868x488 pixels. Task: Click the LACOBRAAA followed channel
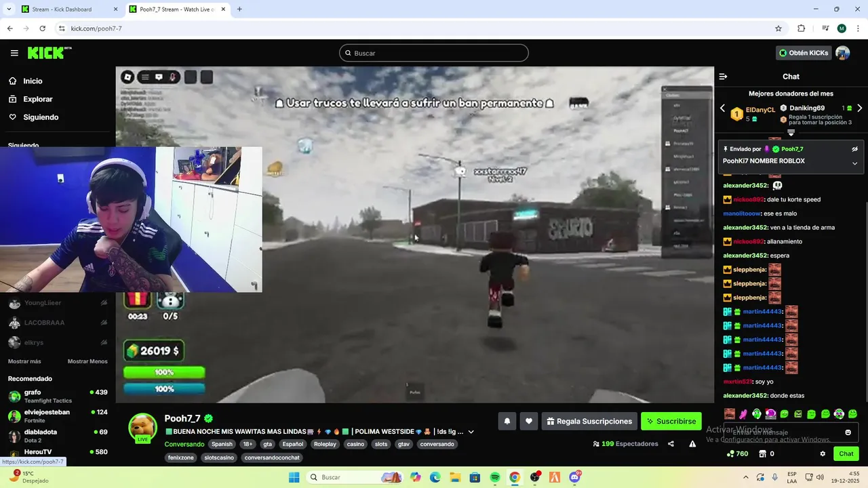[58, 323]
